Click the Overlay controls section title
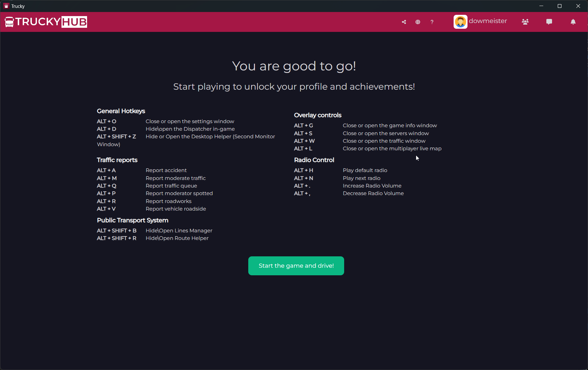 pos(317,115)
